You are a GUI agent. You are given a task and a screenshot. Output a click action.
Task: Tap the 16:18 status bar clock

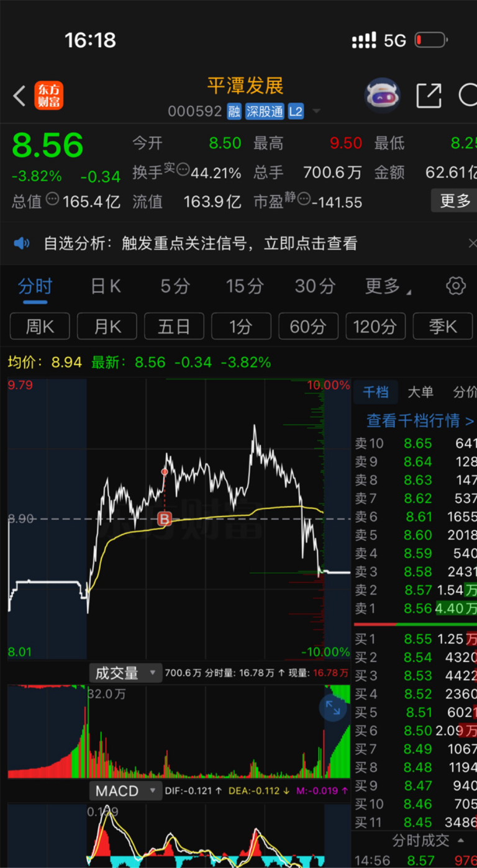click(x=91, y=40)
